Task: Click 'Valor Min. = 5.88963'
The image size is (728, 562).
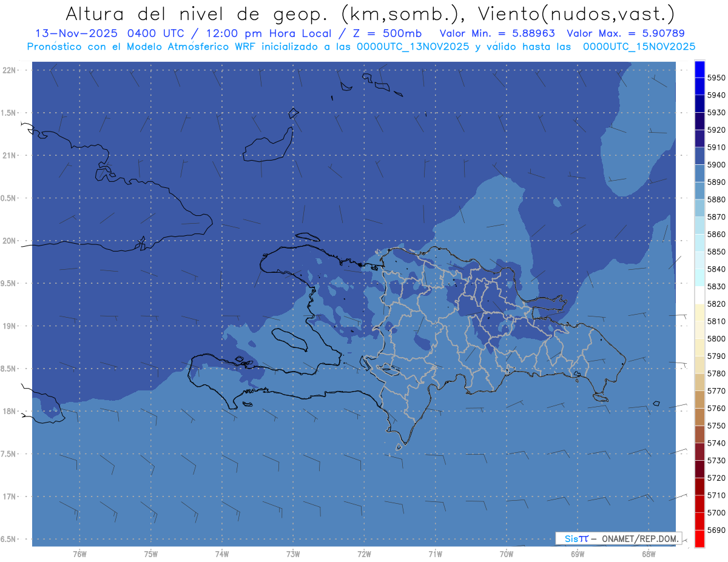Action: point(497,33)
